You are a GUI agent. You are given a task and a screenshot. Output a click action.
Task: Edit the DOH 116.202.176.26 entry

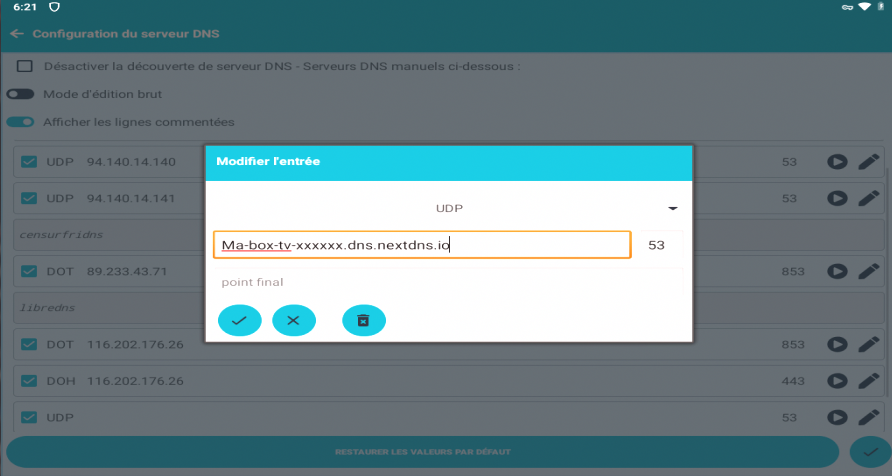coord(868,381)
